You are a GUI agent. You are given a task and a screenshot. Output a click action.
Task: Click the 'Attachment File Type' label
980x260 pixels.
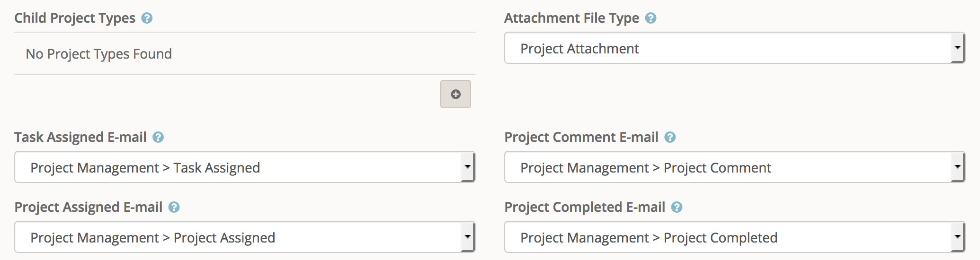tap(571, 18)
